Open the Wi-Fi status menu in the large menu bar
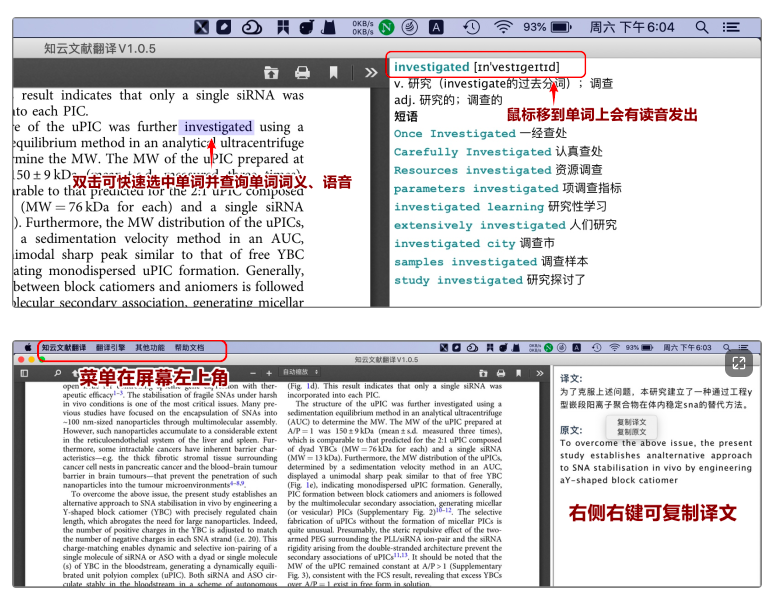The image size is (778, 596). click(503, 27)
